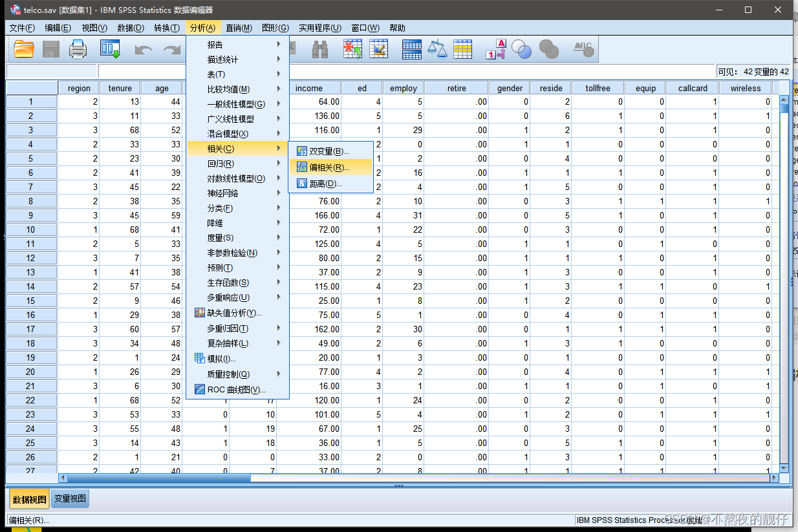Viewport: 798px width, 532px height.
Task: Click the Find binoculars icon
Action: tap(320, 49)
